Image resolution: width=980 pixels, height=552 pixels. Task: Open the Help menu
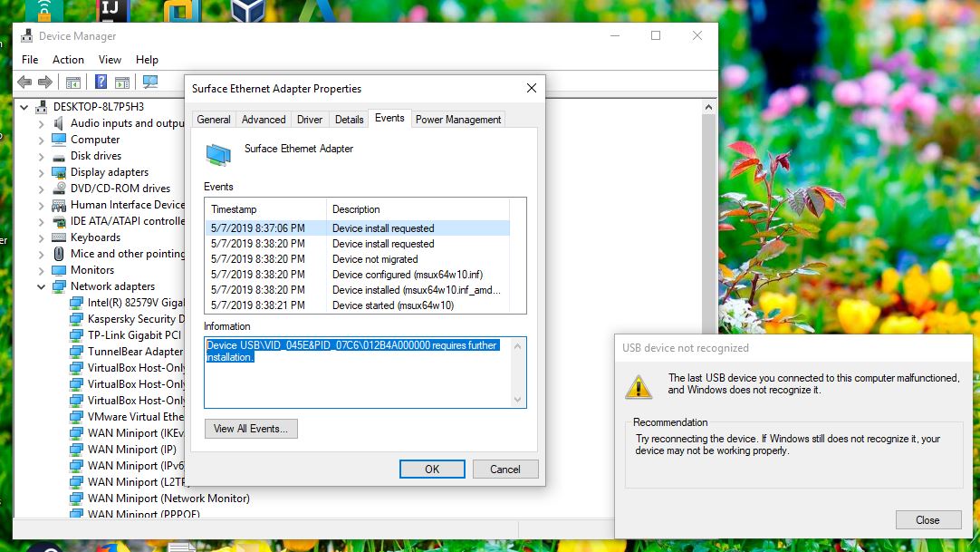[147, 60]
